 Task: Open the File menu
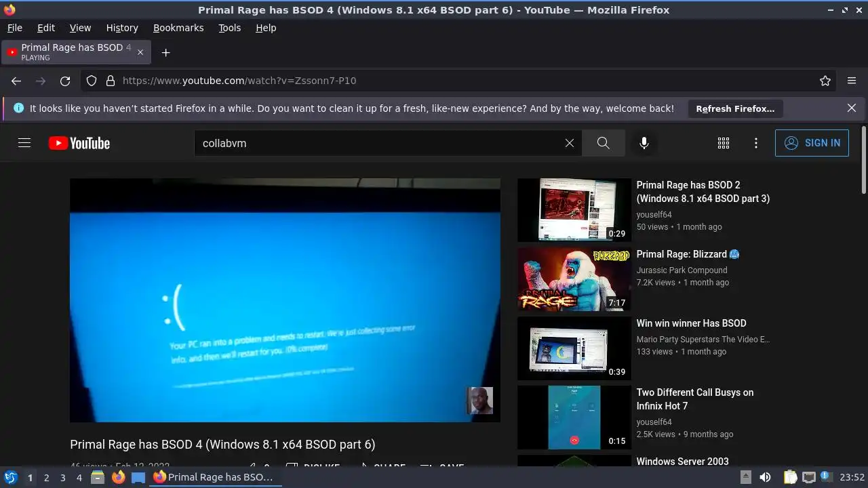(x=14, y=28)
